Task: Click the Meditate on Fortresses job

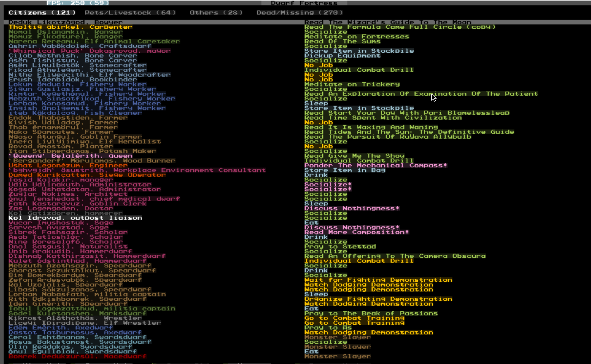Action: point(357,37)
